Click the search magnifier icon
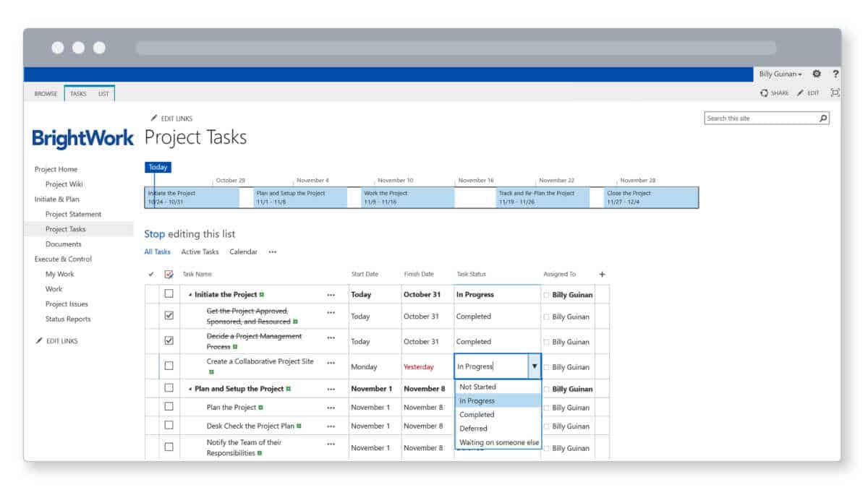Screen dimensions: 868x490 [823, 119]
